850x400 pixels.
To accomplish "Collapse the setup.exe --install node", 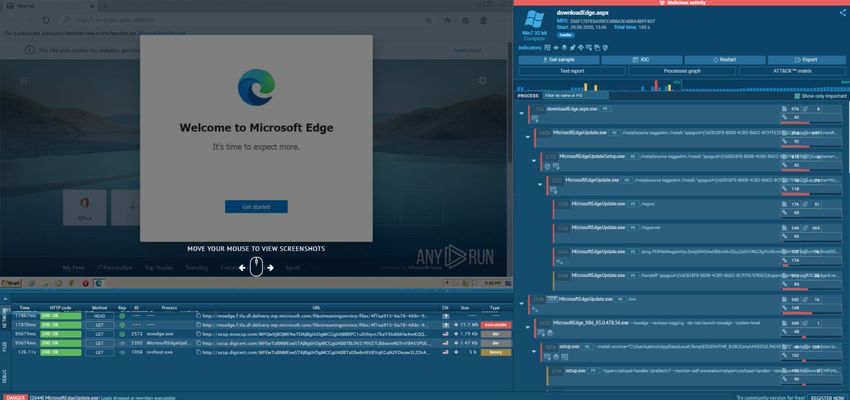I will tap(534, 351).
